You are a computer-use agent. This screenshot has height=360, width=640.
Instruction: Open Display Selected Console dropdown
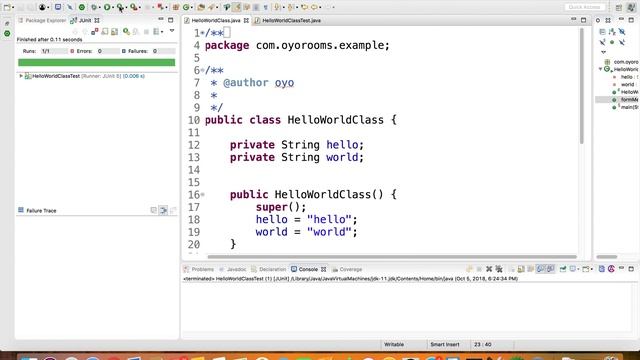point(578,269)
